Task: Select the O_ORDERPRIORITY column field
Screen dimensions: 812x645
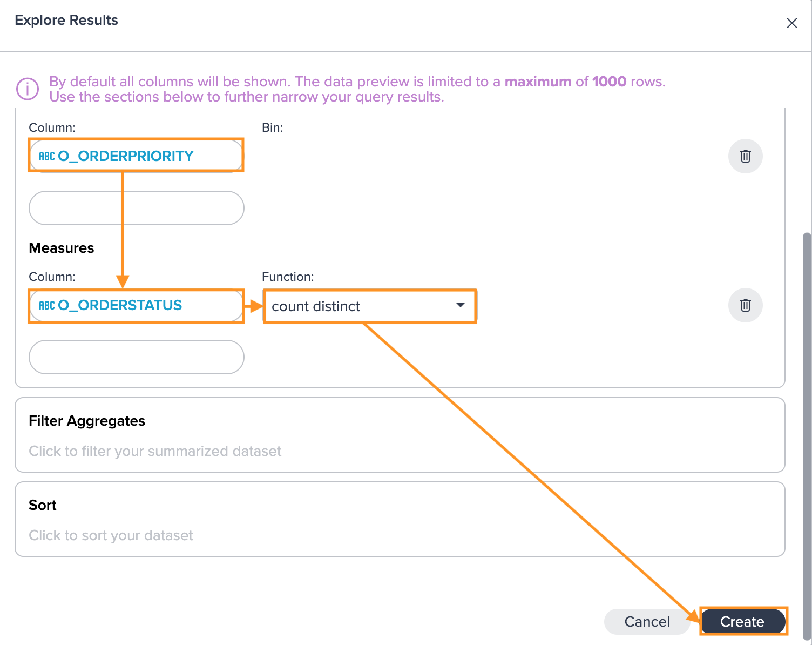Action: tap(136, 156)
